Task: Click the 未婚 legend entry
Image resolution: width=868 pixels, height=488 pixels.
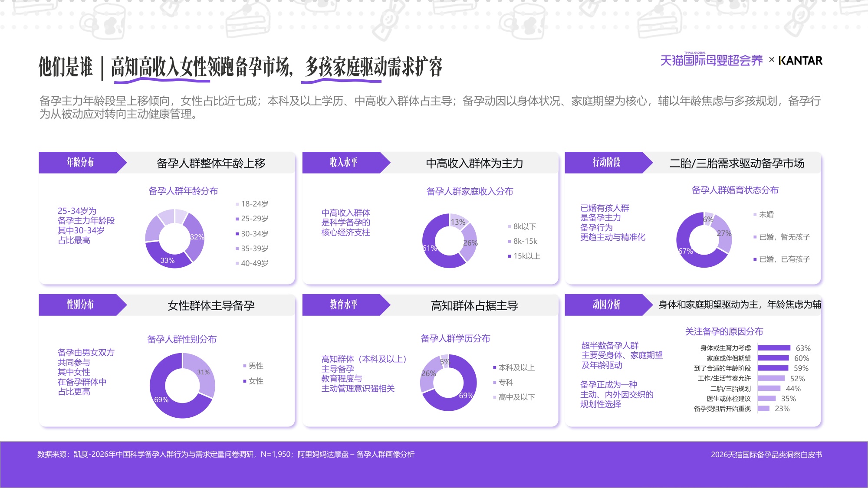Action: (763, 214)
